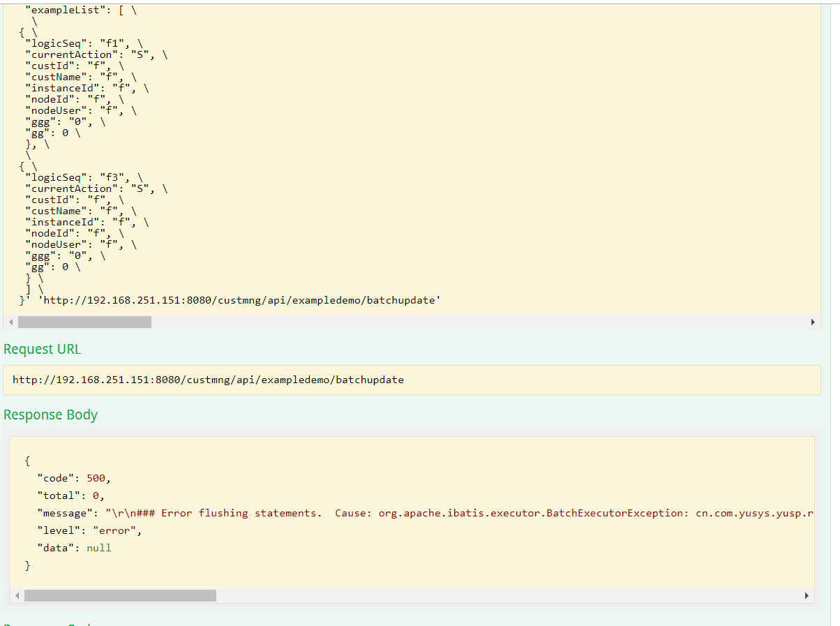Click the null data value in the response
840x626 pixels.
[98, 548]
